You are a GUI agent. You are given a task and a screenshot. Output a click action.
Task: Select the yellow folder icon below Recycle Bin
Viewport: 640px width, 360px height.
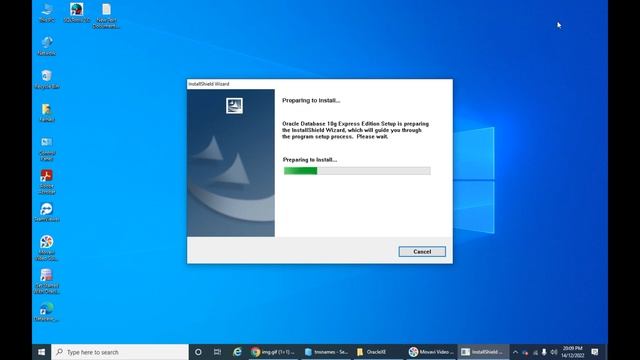[47, 113]
